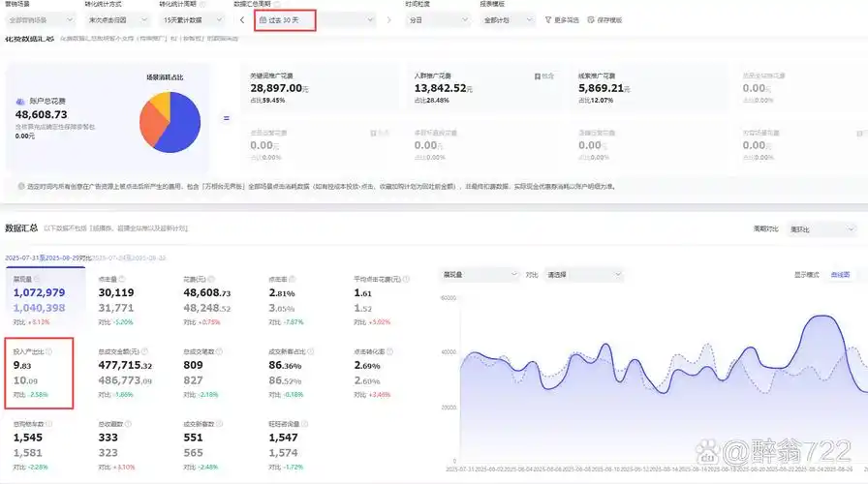
Task: Click the next period right arrow
Action: coord(389,19)
